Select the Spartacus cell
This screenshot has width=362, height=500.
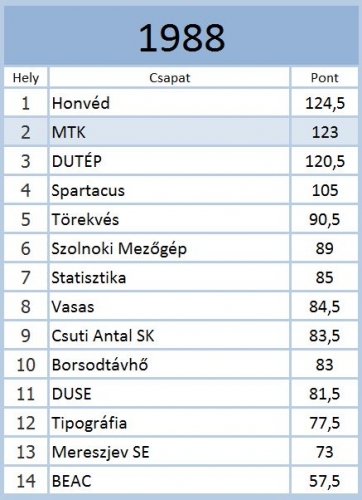click(169, 190)
